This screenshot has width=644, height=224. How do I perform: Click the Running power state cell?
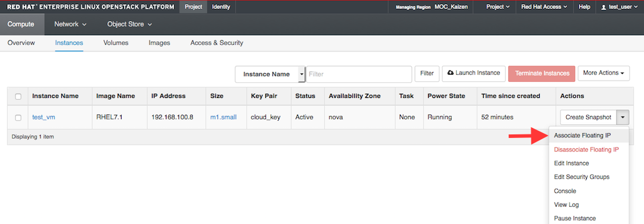click(x=439, y=117)
